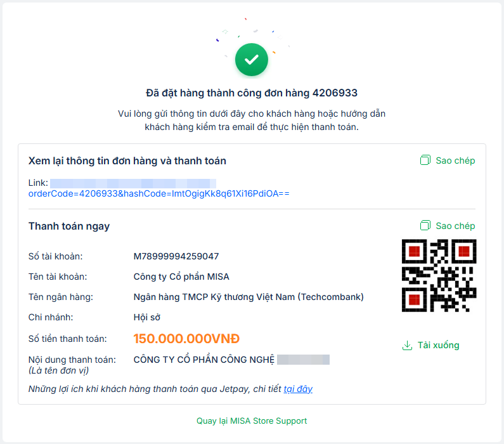Open the "tại đây" Jetpay details link
Image resolution: width=504 pixels, height=444 pixels.
(x=298, y=389)
